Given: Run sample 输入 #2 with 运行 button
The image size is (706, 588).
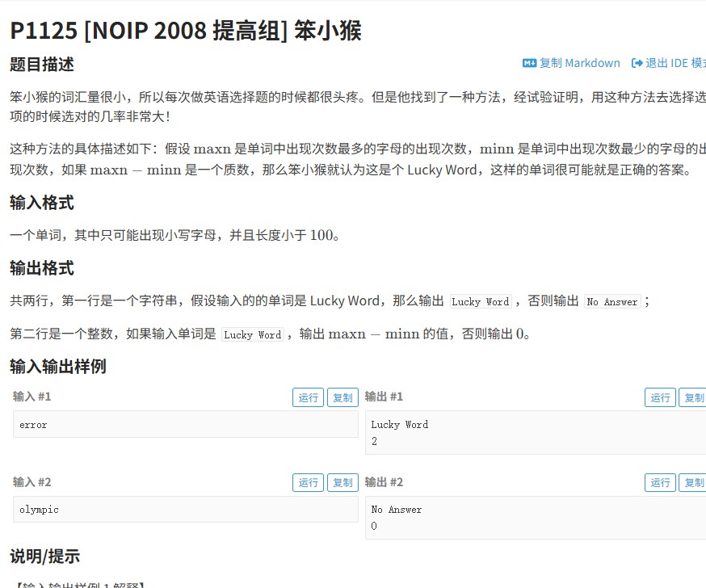Looking at the screenshot, I should click(x=308, y=483).
